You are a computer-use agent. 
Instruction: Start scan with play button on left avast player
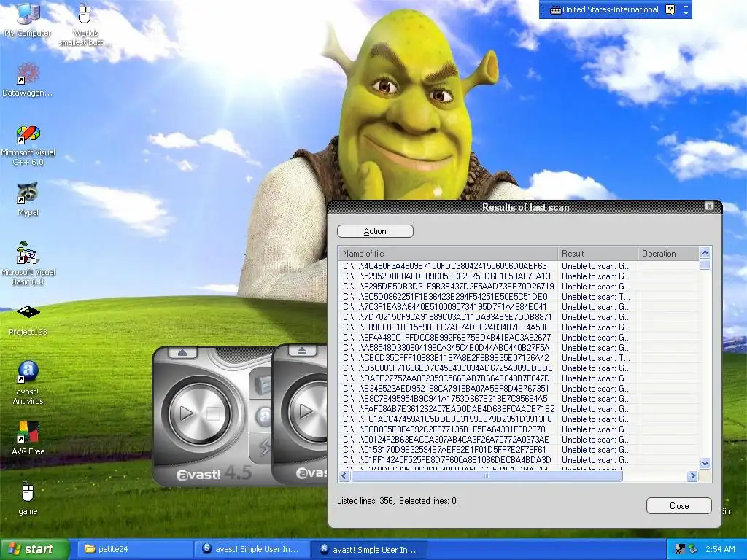187,413
